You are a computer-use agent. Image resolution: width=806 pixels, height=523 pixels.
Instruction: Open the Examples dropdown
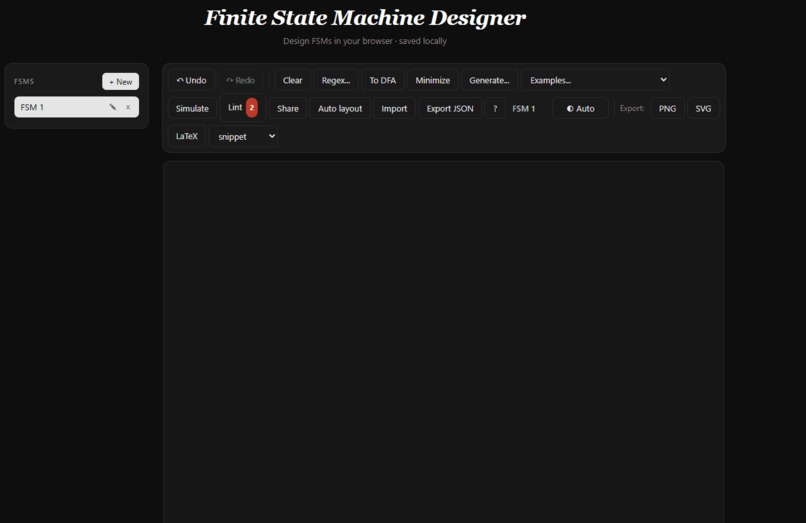(x=595, y=80)
